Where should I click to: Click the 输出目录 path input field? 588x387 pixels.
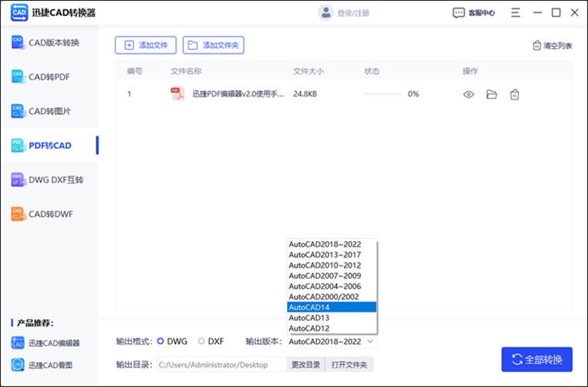pyautogui.click(x=222, y=365)
